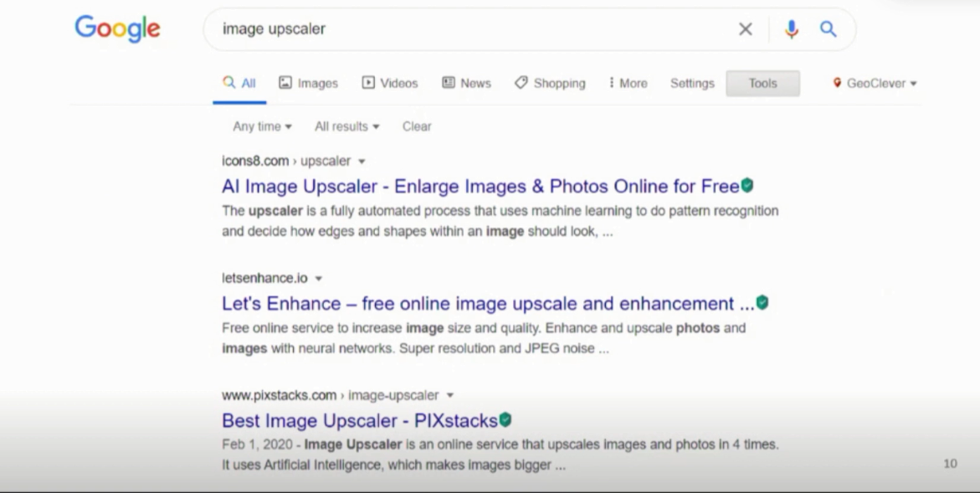Screen dimensions: 980x493
Task: Open the More search categories menu
Action: pos(628,83)
